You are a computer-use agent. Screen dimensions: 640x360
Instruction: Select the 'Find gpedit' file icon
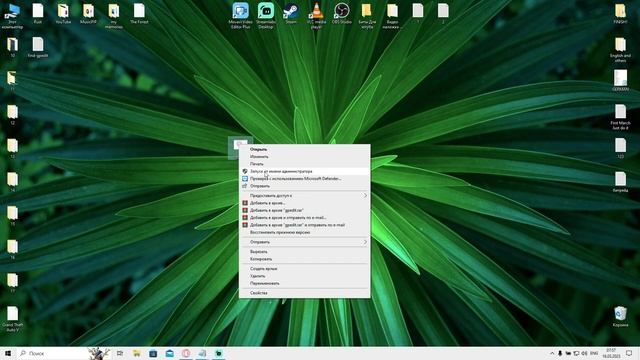coord(38,47)
